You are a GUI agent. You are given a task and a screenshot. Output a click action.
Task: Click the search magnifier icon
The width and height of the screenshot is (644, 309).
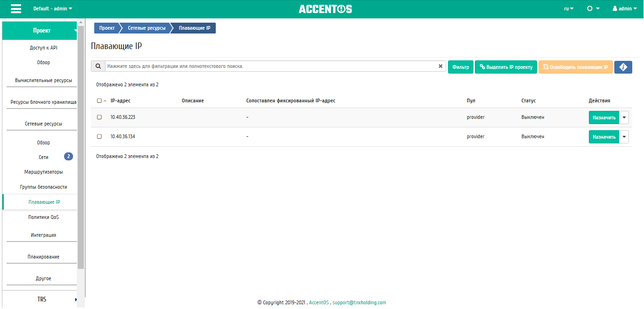click(x=98, y=67)
